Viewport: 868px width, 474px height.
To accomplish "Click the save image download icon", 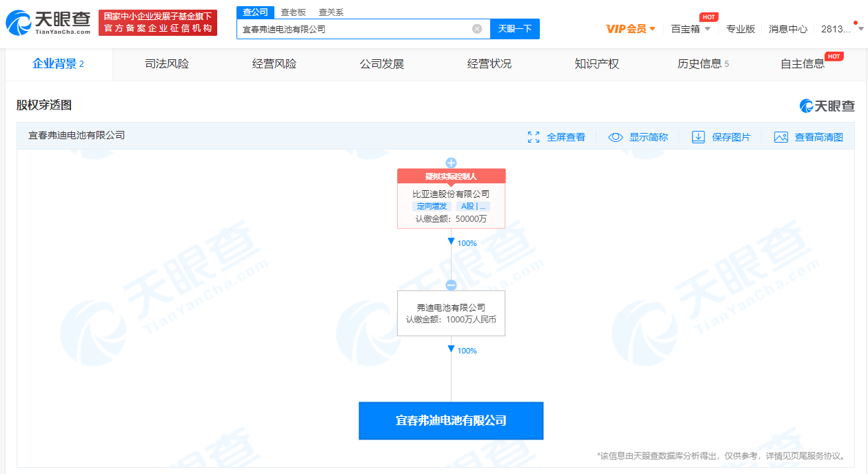I will (x=698, y=137).
